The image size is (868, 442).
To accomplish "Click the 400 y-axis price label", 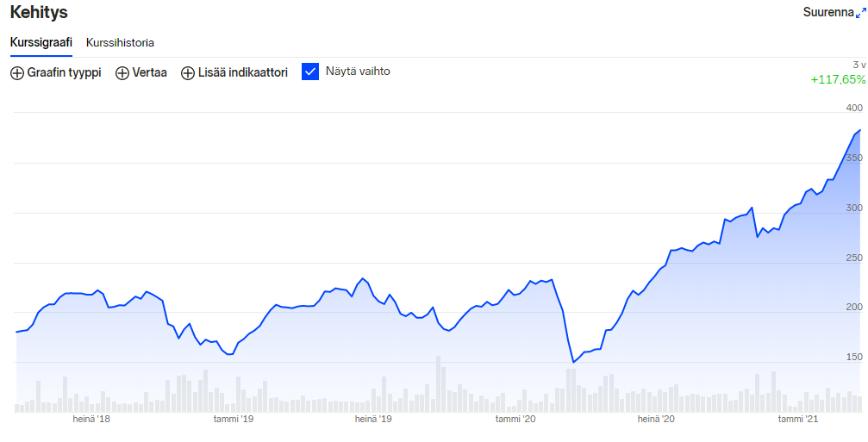I will pos(854,109).
